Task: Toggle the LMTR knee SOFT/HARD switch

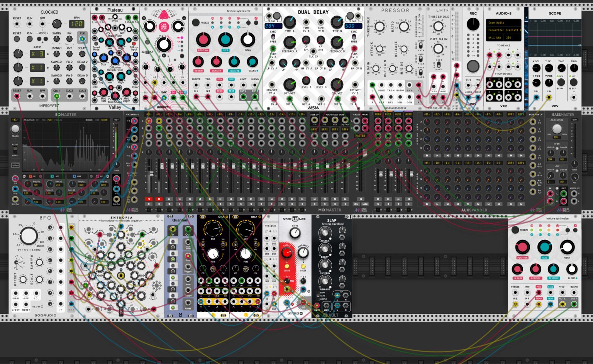Action: coord(439,64)
